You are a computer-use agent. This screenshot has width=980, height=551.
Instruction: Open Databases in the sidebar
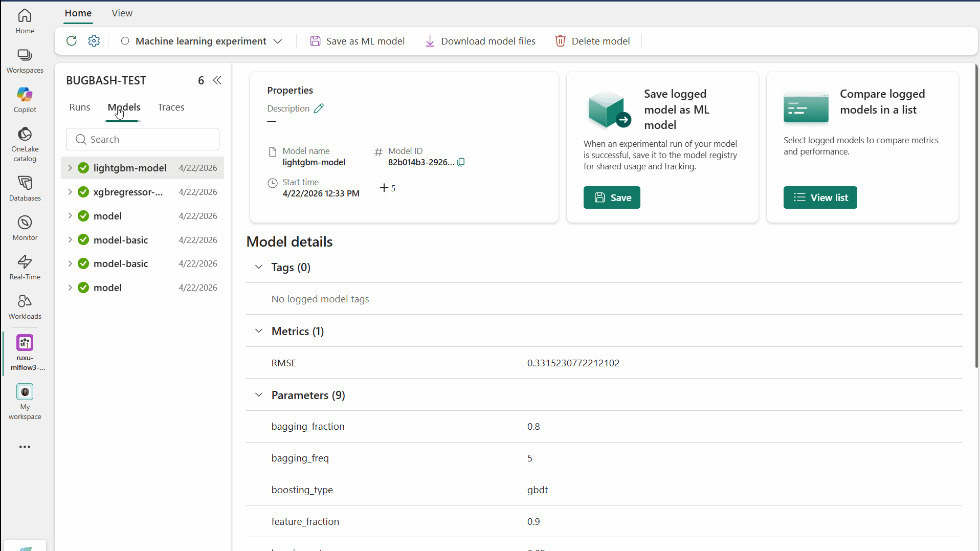[x=25, y=189]
